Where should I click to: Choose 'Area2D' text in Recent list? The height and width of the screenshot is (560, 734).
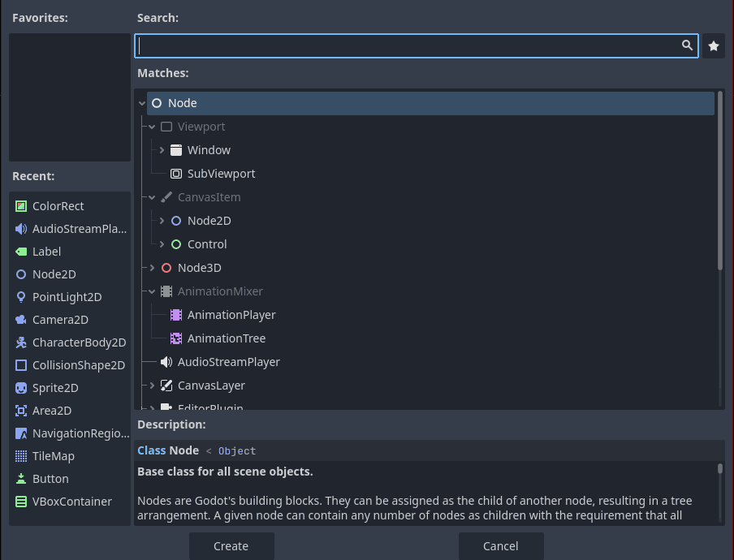[x=52, y=411]
